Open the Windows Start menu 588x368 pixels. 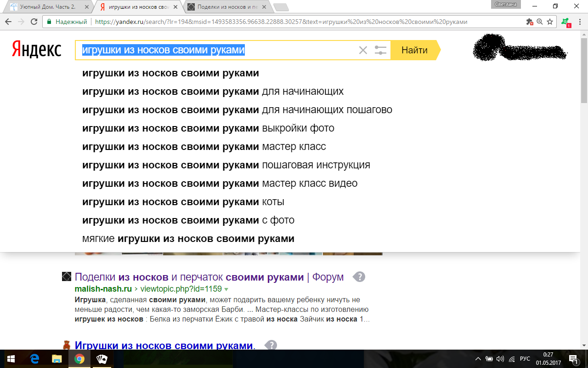click(x=11, y=359)
